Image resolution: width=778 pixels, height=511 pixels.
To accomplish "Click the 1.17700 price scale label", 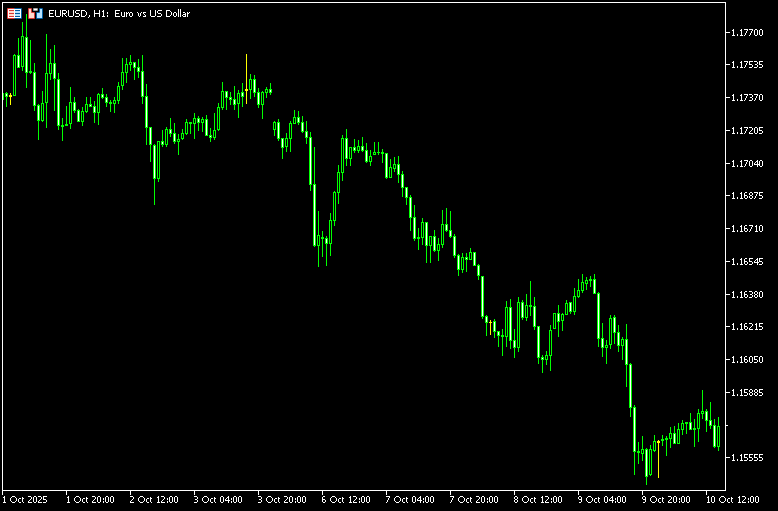I will [748, 32].
